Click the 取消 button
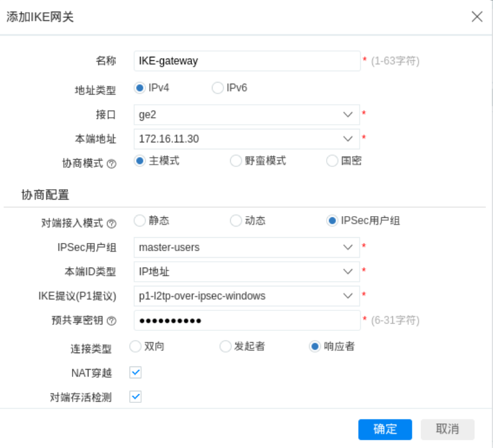 pyautogui.click(x=447, y=429)
